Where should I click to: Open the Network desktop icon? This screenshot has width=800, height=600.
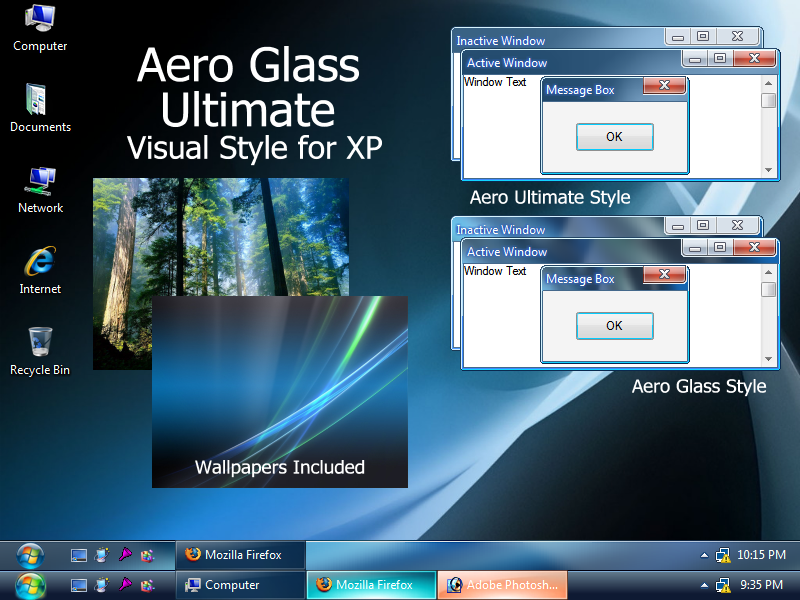pyautogui.click(x=39, y=187)
